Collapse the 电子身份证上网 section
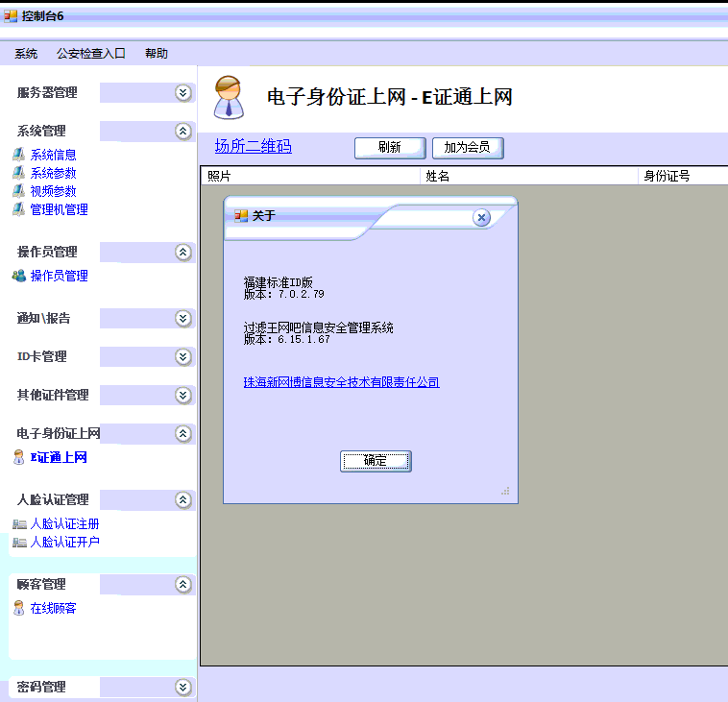Screen dimensions: 728x702 pos(183,434)
